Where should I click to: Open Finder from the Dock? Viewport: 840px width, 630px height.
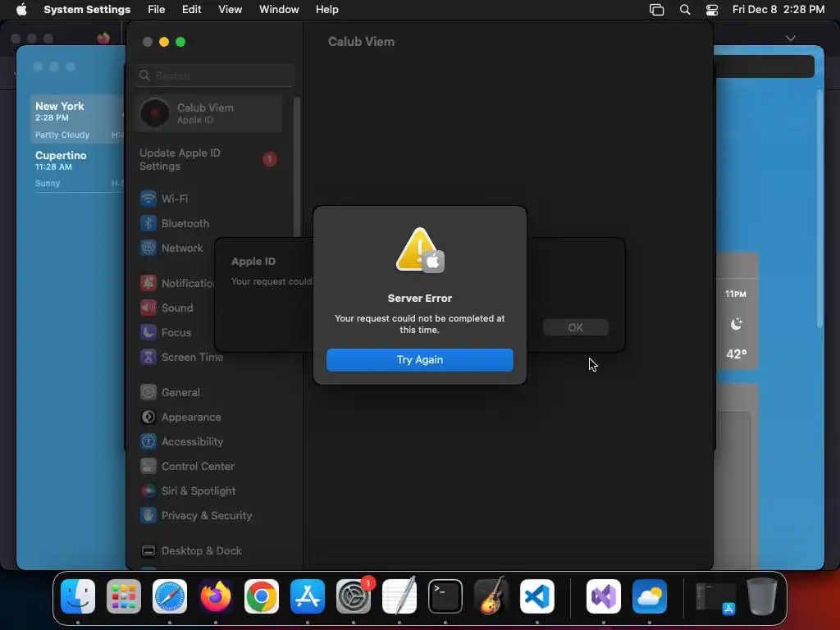[x=78, y=596]
